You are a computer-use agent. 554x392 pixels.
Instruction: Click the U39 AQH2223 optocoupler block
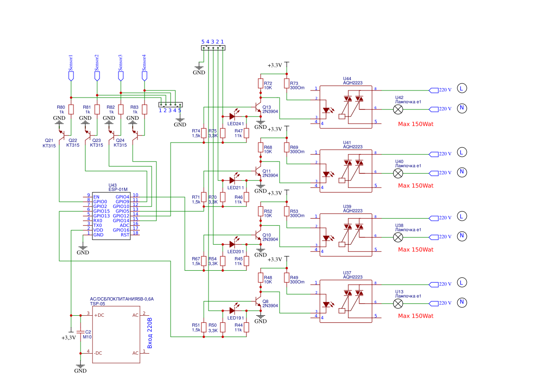(x=346, y=235)
